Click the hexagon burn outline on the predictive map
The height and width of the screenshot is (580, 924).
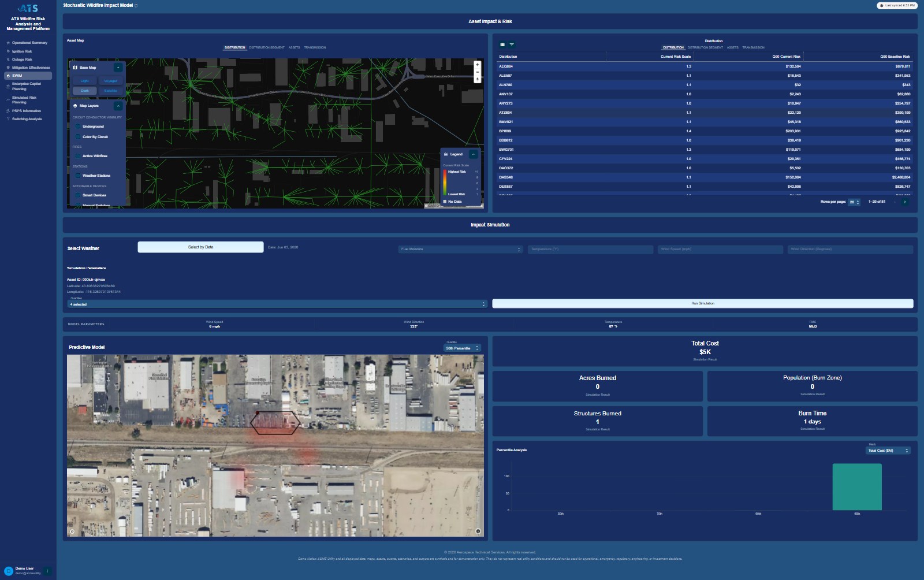(x=275, y=423)
